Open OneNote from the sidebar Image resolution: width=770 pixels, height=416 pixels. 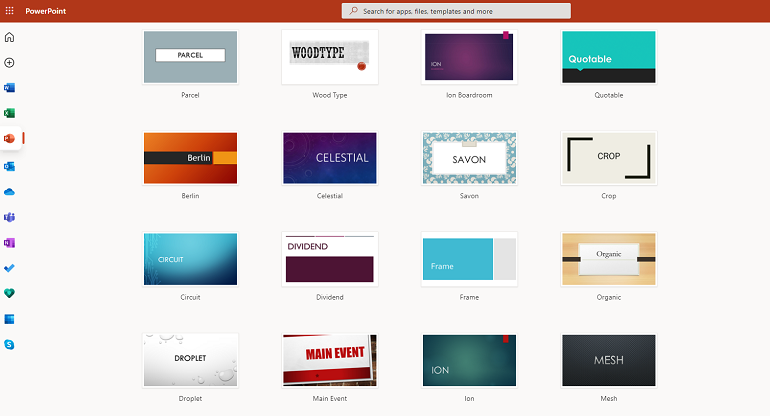9,243
